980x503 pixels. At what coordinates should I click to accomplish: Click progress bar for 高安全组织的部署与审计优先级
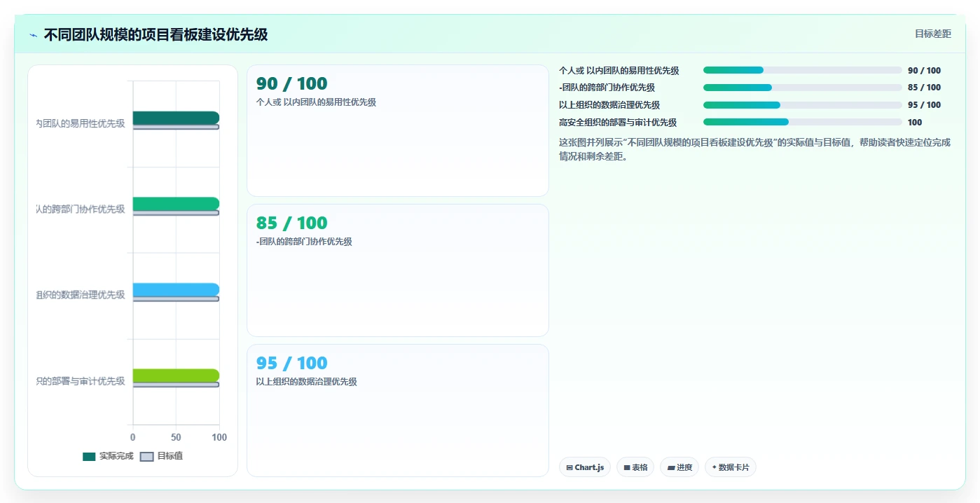(x=803, y=122)
